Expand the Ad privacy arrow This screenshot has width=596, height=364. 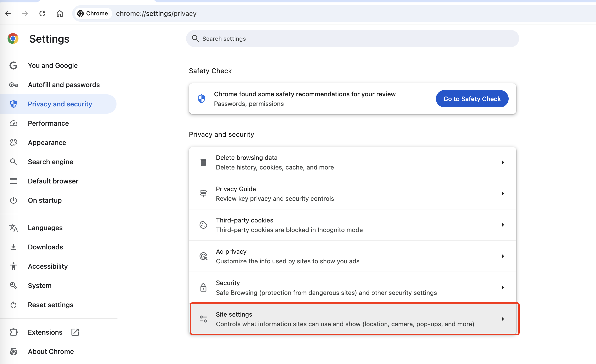(503, 256)
